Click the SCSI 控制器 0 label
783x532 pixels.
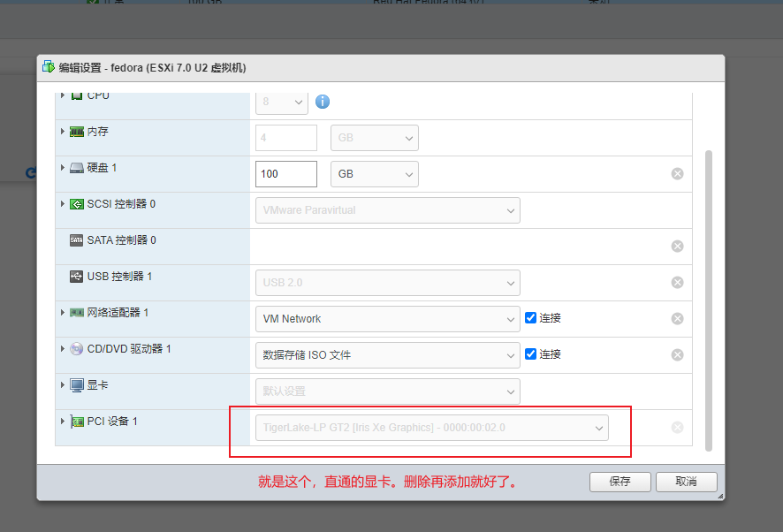(x=121, y=204)
